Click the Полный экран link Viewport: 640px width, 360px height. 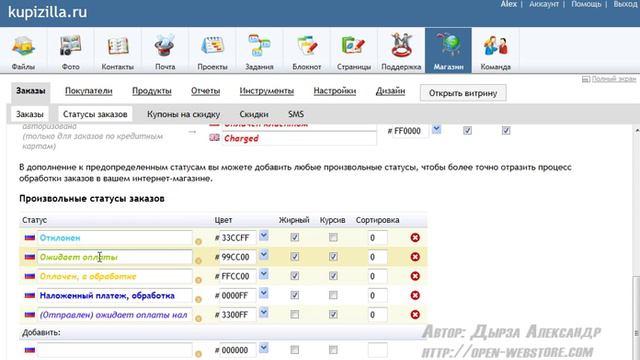tap(614, 79)
